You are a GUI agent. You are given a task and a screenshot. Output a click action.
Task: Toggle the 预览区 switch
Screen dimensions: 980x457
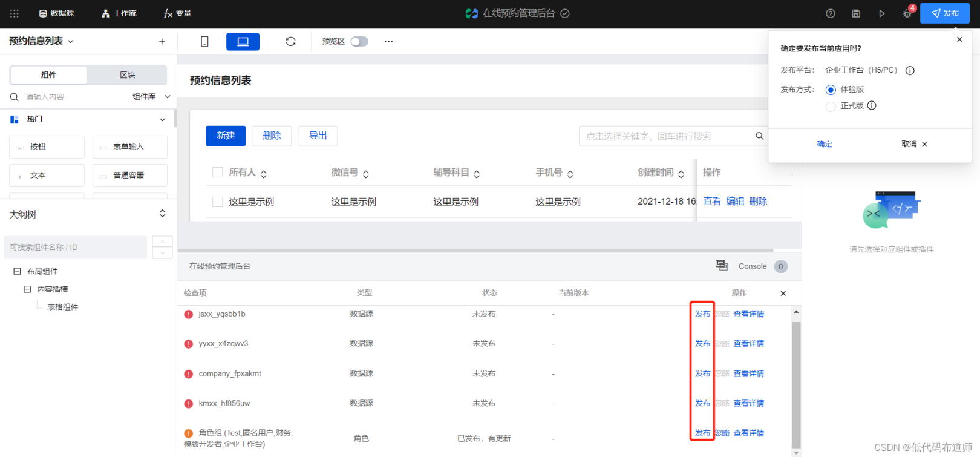tap(359, 41)
